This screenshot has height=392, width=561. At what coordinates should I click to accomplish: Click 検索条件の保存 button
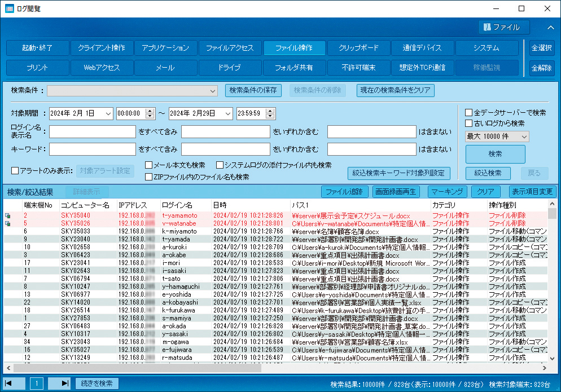[x=253, y=90]
